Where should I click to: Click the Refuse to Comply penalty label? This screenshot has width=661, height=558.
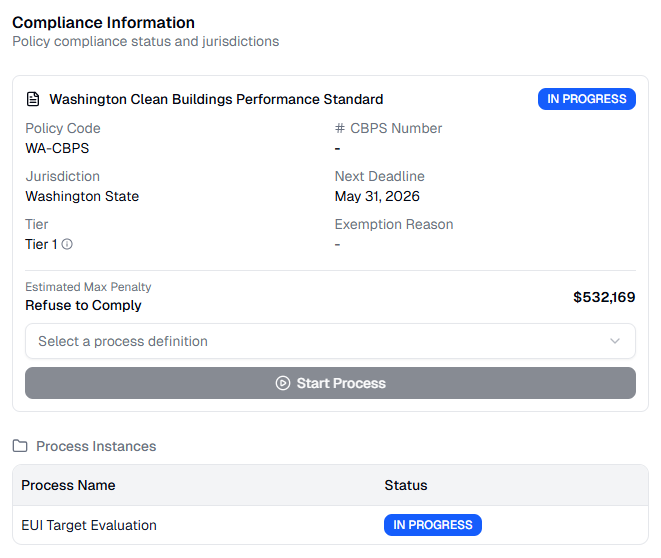click(83, 305)
